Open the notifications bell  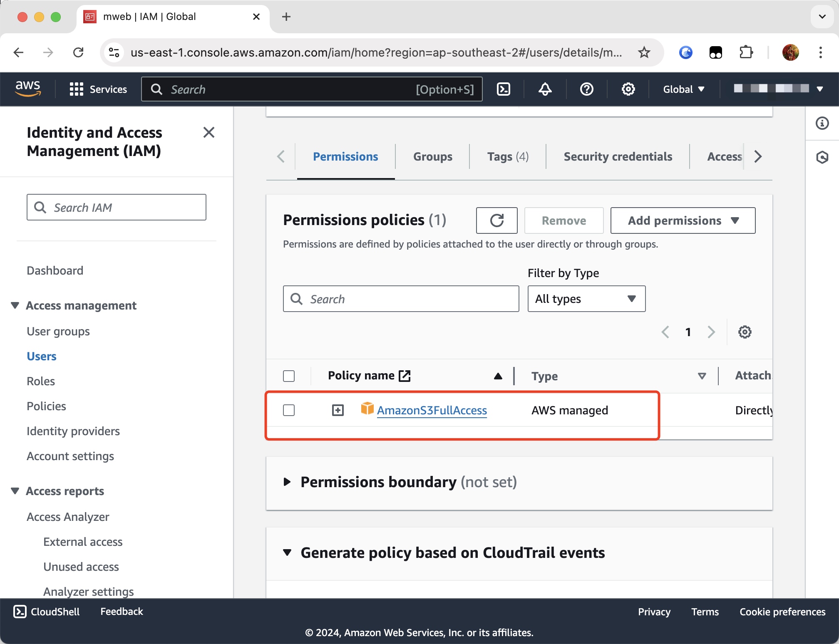[545, 89]
